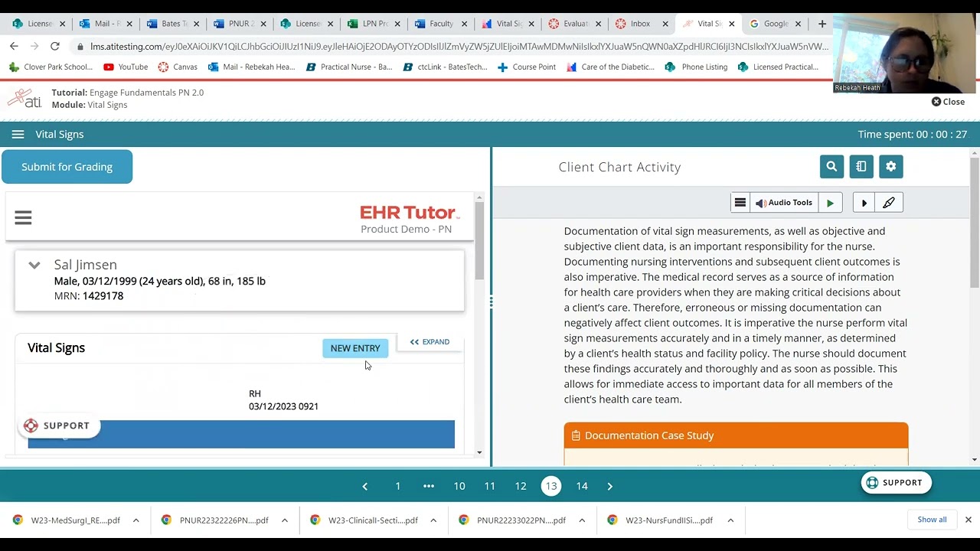Open the settings gear icon
980x551 pixels.
point(890,166)
